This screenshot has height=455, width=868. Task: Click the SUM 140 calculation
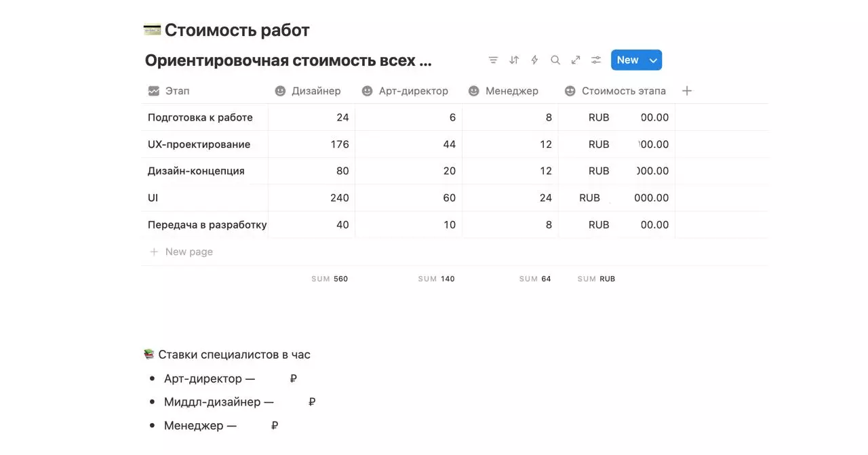coord(436,279)
